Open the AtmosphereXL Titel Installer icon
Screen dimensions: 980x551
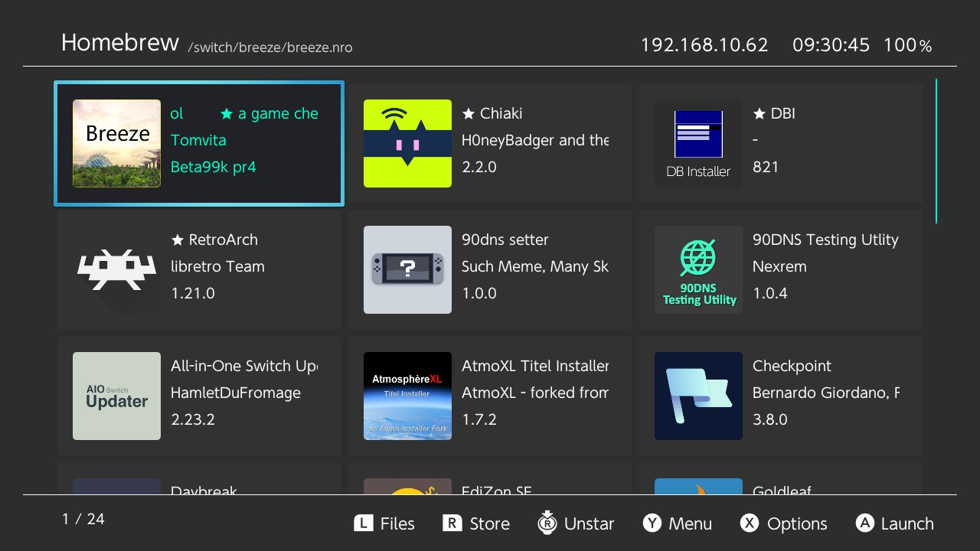(x=407, y=396)
